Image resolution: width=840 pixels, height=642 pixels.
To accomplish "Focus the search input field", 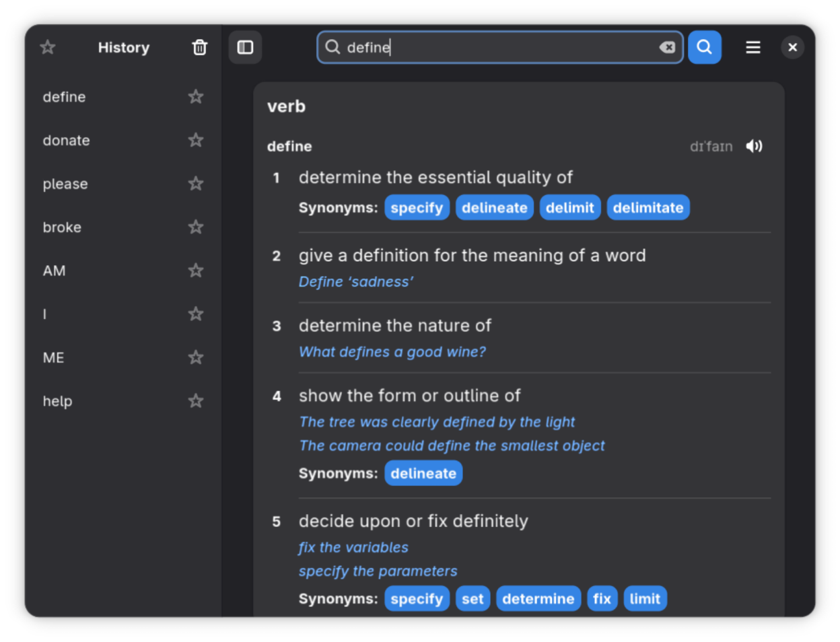I will [498, 47].
